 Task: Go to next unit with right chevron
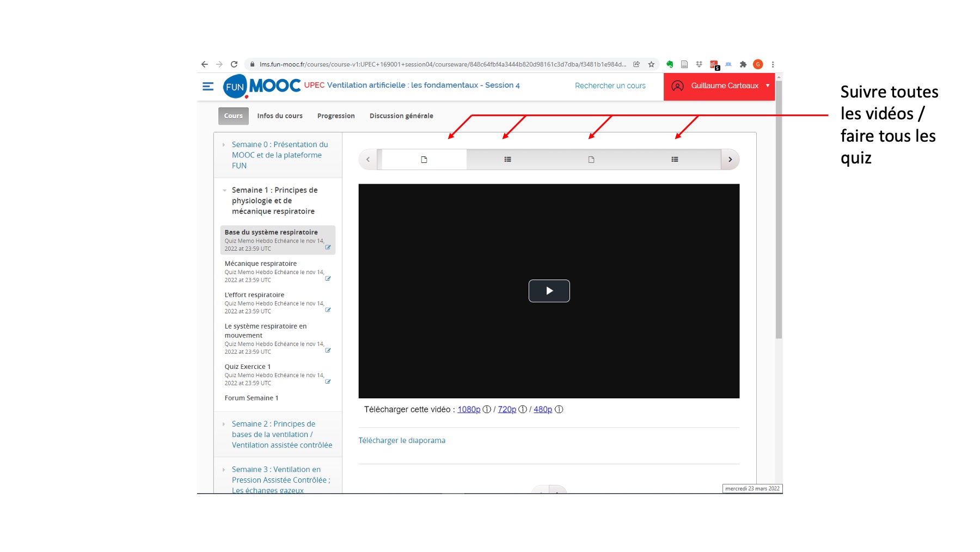(730, 160)
